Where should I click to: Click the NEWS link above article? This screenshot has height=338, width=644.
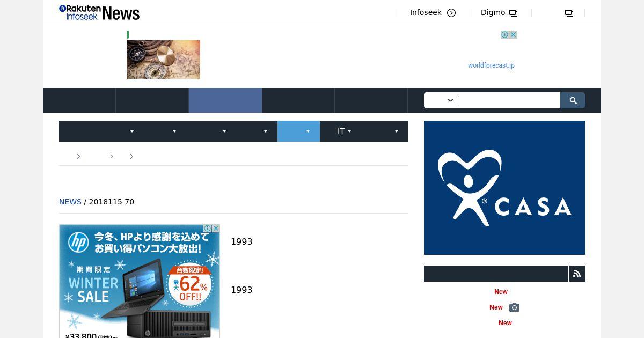[70, 202]
